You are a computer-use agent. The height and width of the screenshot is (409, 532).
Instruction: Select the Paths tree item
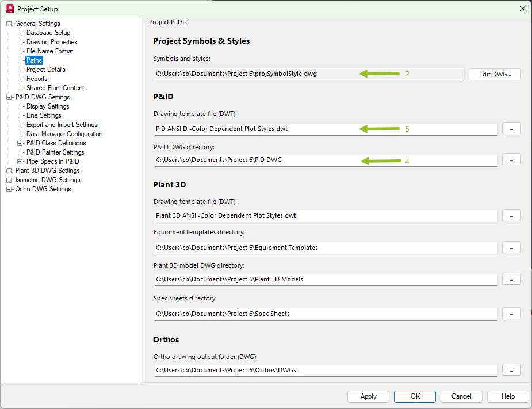35,60
